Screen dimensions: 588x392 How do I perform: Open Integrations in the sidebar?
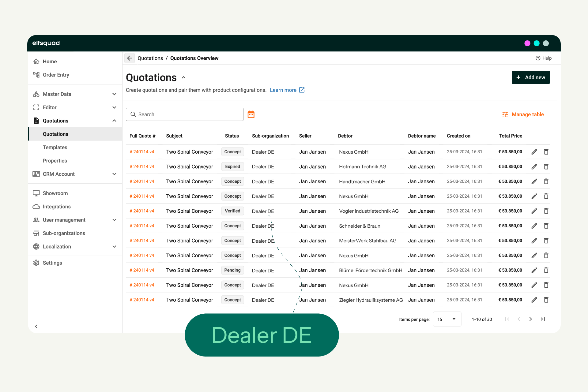click(56, 207)
